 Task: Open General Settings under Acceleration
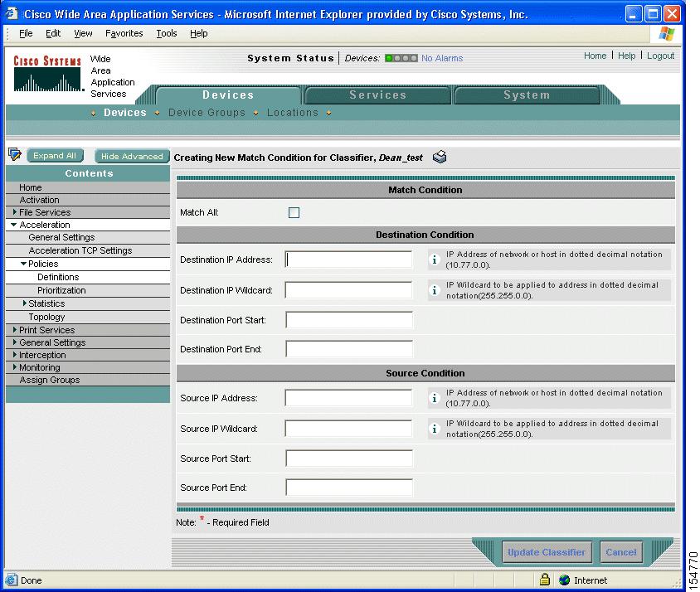[61, 237]
